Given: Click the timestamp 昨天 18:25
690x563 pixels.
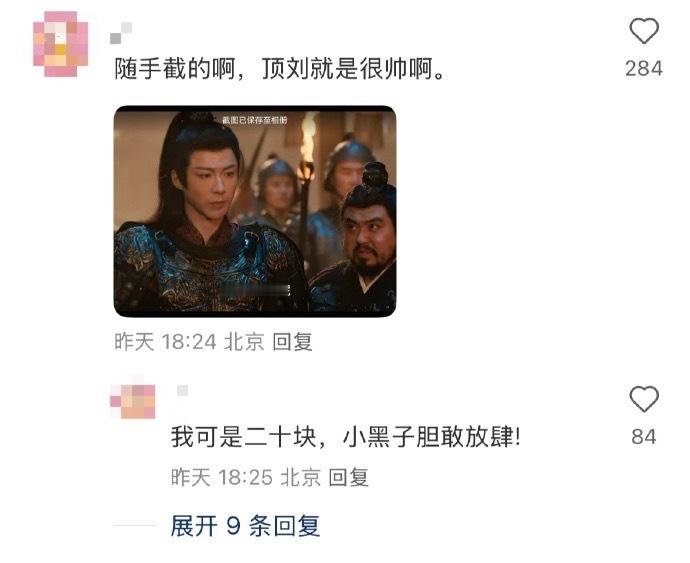Looking at the screenshot, I should pyautogui.click(x=222, y=477).
